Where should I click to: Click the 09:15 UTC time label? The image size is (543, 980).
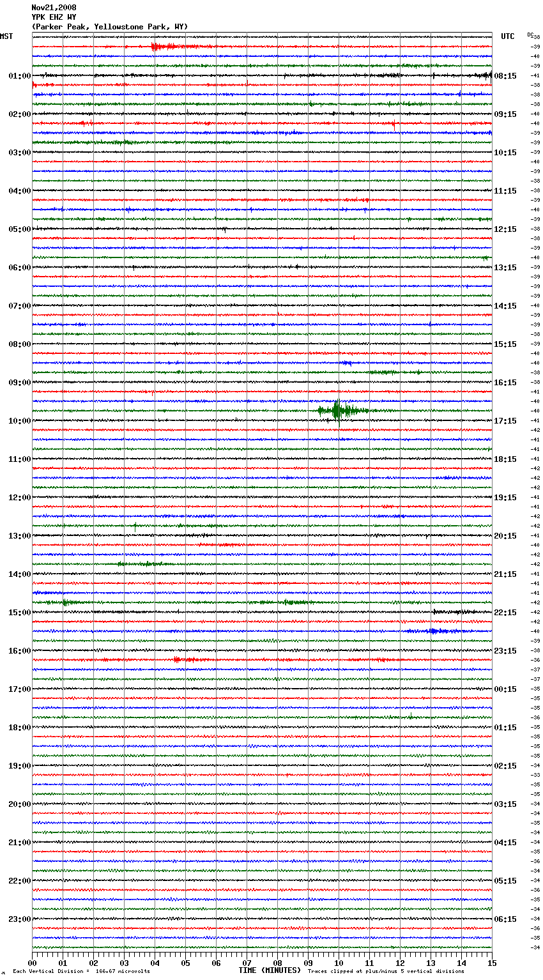[x=505, y=114]
